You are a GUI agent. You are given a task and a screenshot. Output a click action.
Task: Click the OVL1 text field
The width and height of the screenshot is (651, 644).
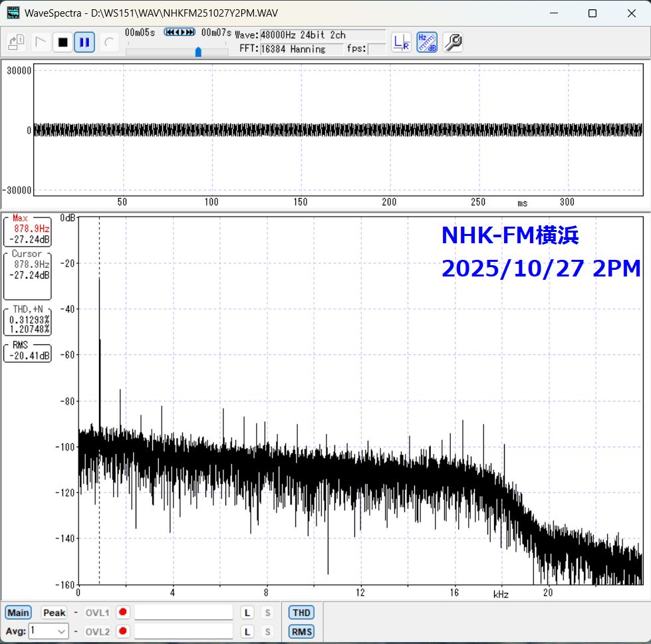click(184, 612)
